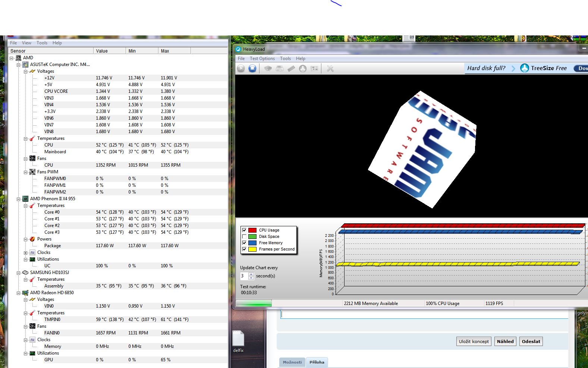Image resolution: width=588 pixels, height=368 pixels.
Task: Click the thermometer icon under SAMSUNG HD103SJ
Action: tap(32, 279)
